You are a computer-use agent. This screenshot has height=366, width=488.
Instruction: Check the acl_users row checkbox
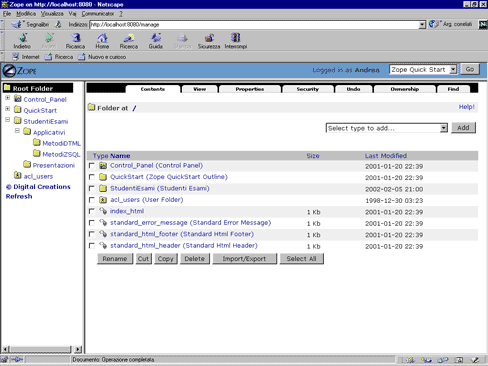click(x=92, y=200)
